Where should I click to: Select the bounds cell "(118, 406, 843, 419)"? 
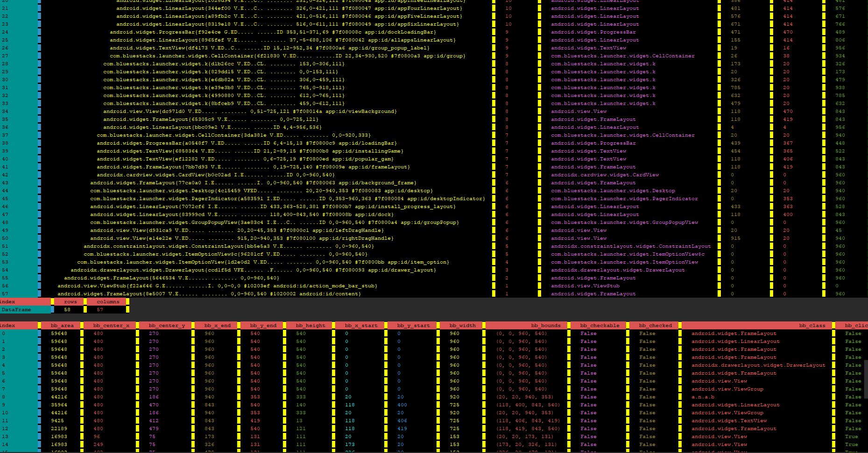click(528, 420)
